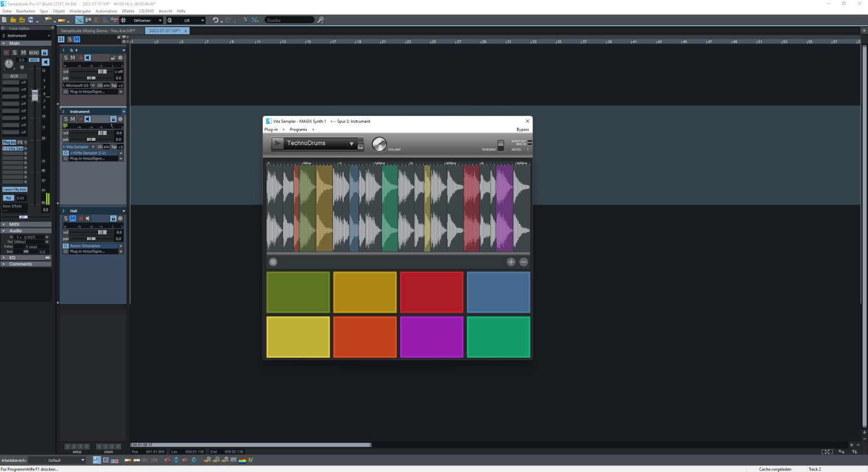Open the 1/8 quantize dropdown

[x=202, y=20]
